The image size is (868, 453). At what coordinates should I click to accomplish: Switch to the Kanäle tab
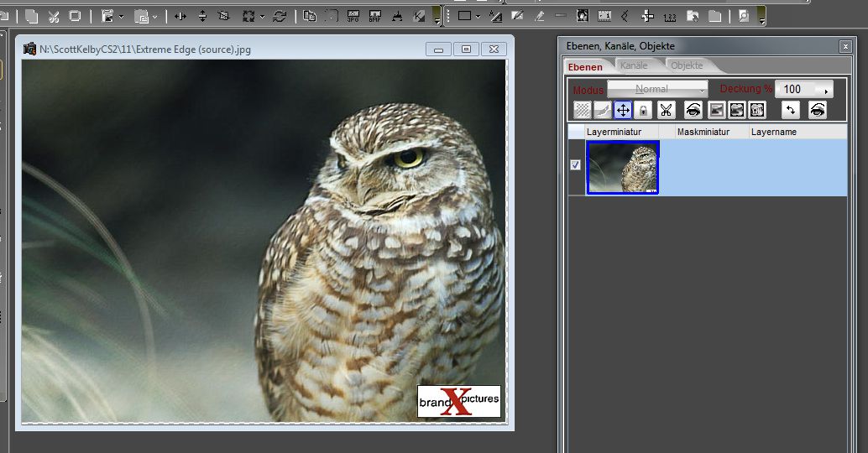coord(634,66)
